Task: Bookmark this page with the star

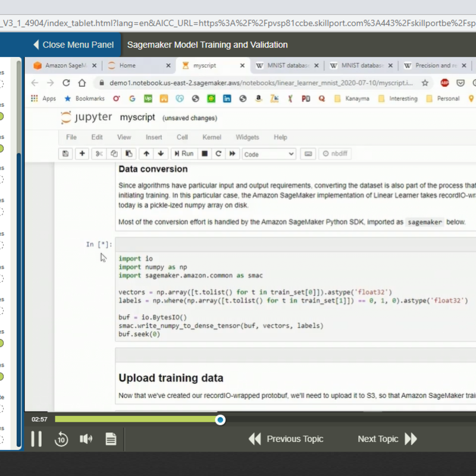Action: 425,83
